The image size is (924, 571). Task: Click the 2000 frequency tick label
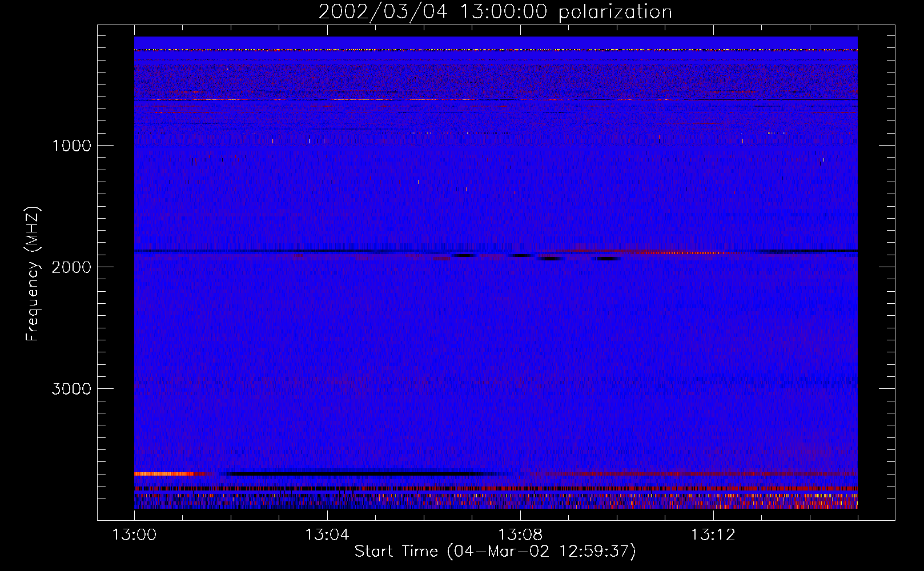pos(71,267)
